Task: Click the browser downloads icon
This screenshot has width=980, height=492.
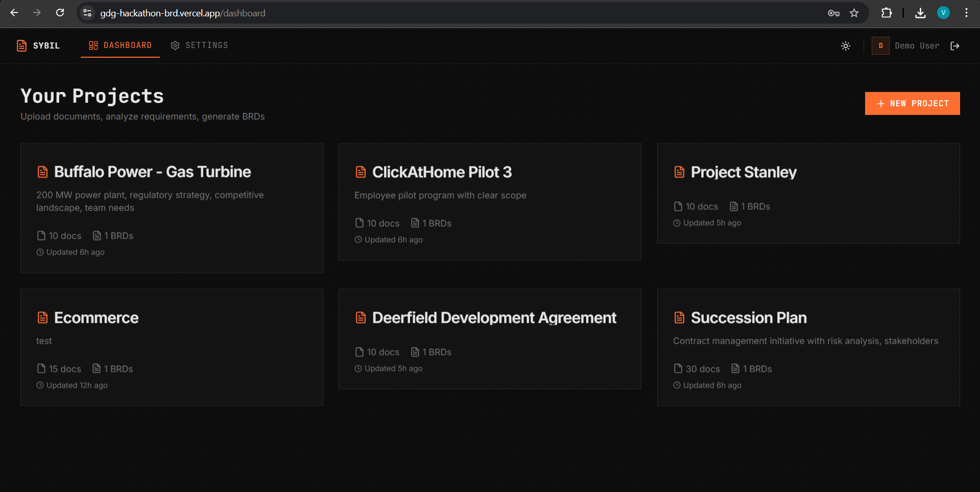Action: [x=920, y=13]
